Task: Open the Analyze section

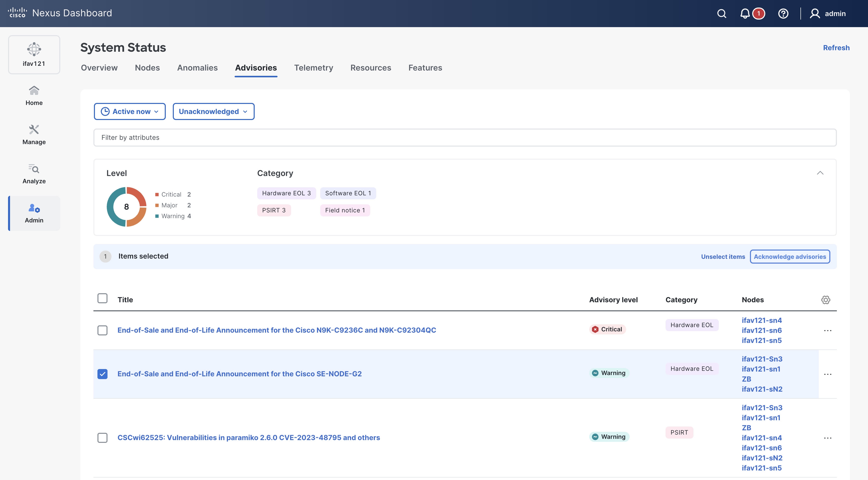Action: coord(34,173)
